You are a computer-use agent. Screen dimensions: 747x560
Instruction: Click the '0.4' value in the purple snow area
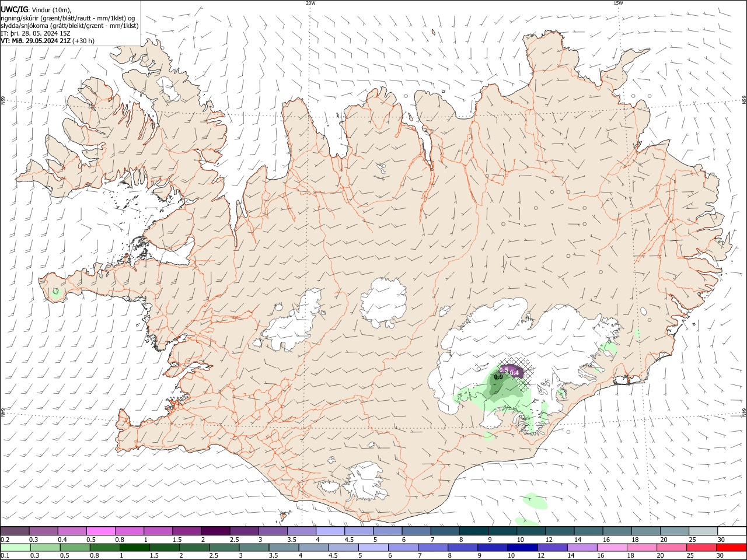tap(515, 373)
